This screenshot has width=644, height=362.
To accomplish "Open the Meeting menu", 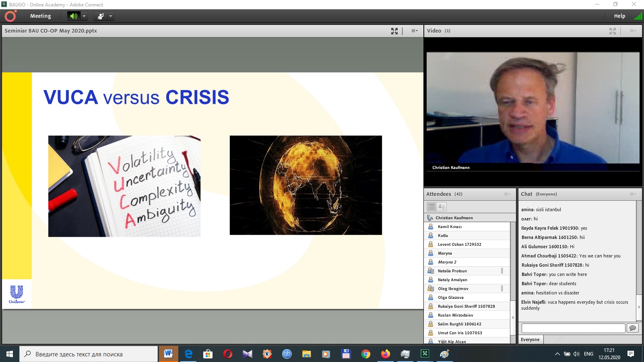I will (40, 16).
